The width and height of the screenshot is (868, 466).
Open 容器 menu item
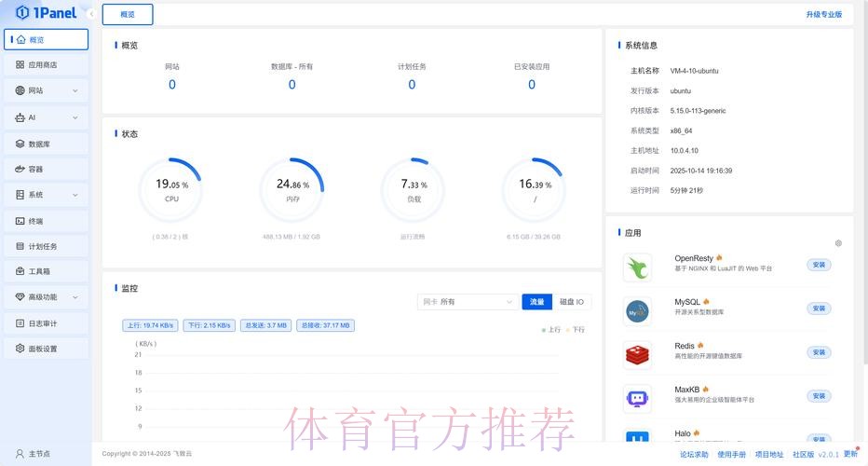pyautogui.click(x=46, y=169)
